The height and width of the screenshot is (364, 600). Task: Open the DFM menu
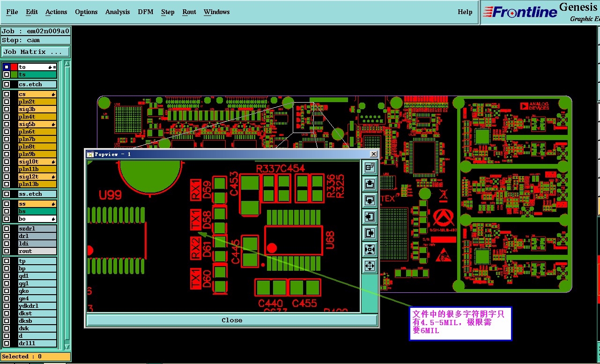[146, 12]
